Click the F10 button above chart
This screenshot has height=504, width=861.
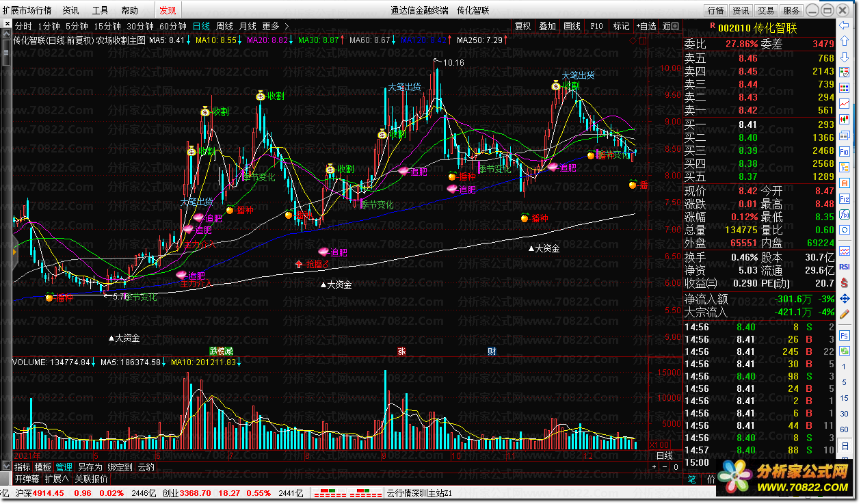pos(596,26)
